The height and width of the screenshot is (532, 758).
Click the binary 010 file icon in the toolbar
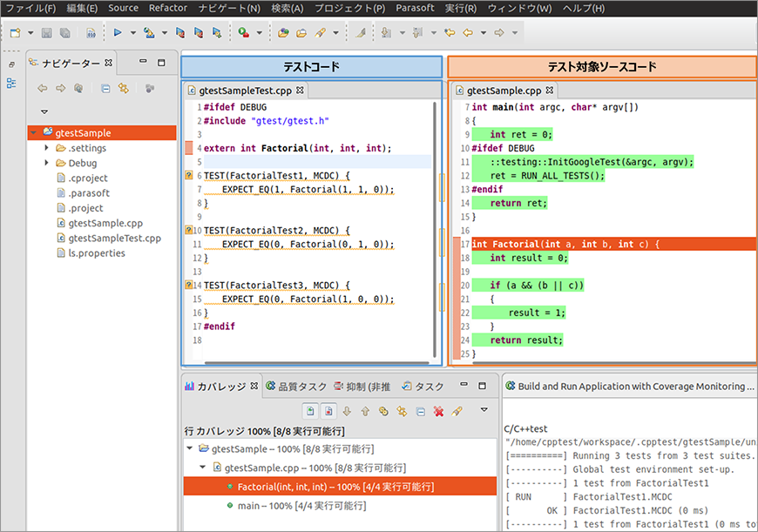click(x=91, y=33)
